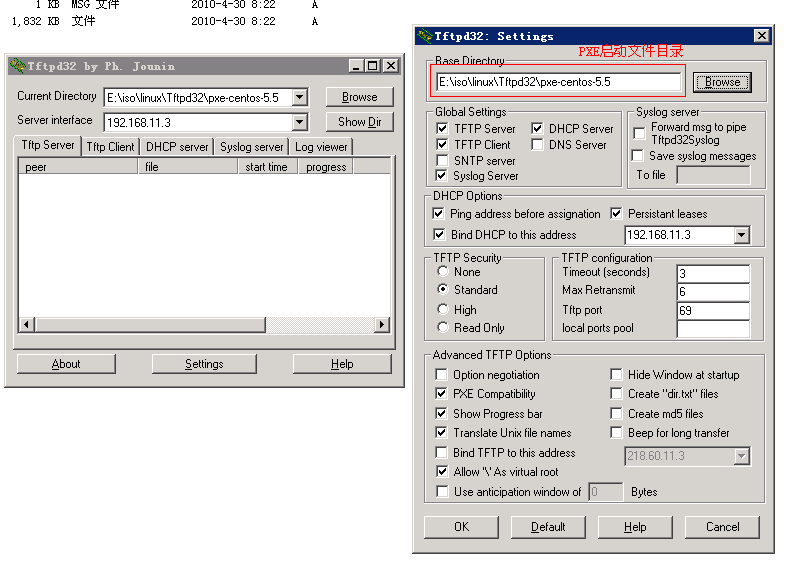Open the Syslog server tab
Viewport: 808px width, 564px height.
pos(251,147)
